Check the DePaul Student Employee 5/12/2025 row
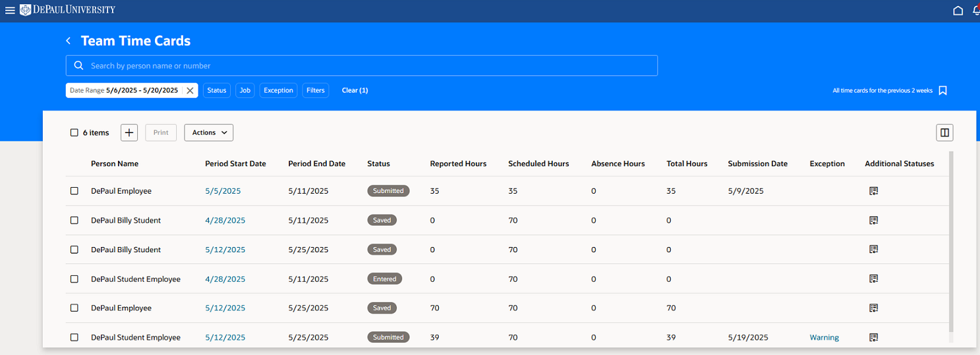This screenshot has height=355, width=980. [x=74, y=337]
